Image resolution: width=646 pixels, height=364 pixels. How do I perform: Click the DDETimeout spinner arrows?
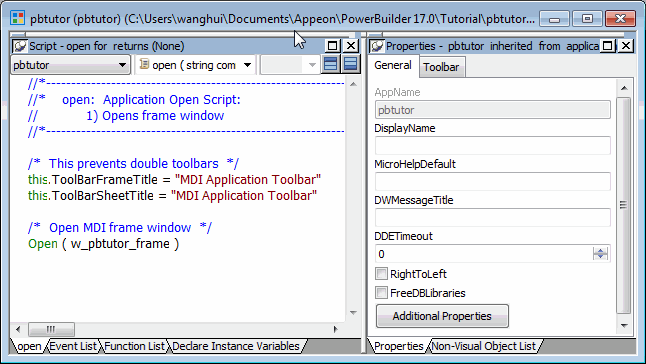(600, 254)
